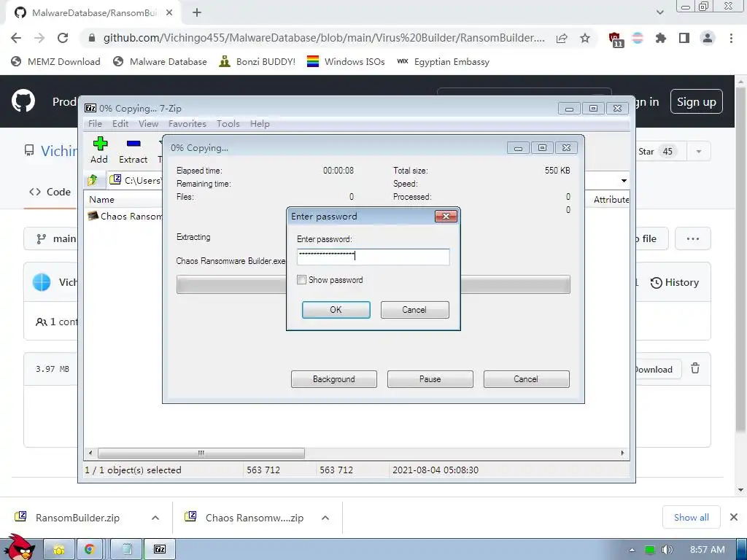The image size is (747, 560).
Task: Click the extraction progress bar
Action: (373, 284)
